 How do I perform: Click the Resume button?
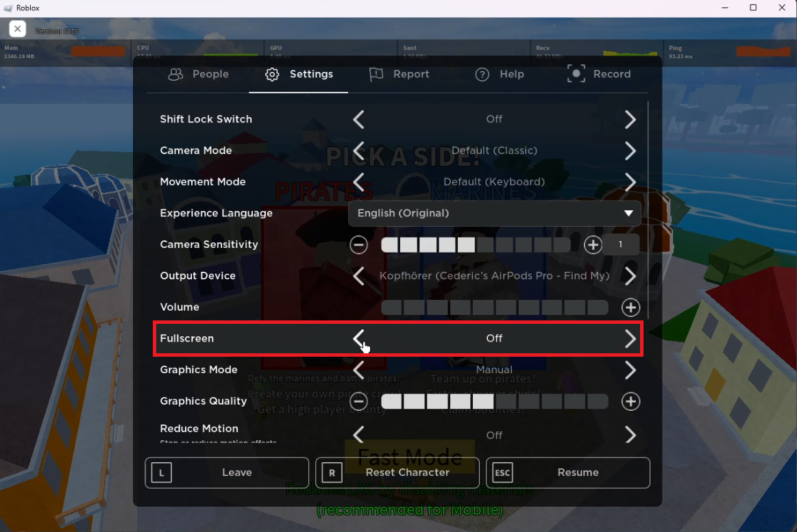[x=567, y=472]
